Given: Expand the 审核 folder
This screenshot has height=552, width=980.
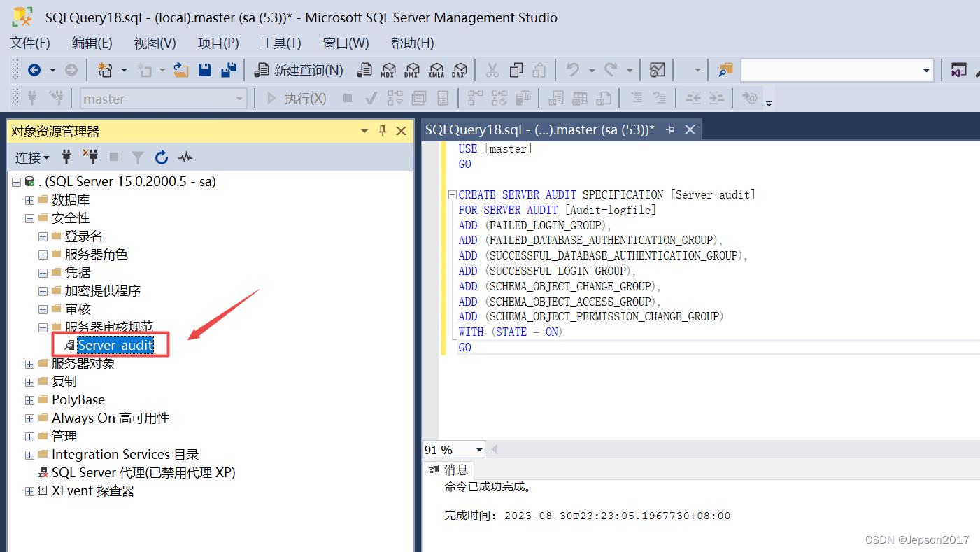Looking at the screenshot, I should click(x=43, y=309).
